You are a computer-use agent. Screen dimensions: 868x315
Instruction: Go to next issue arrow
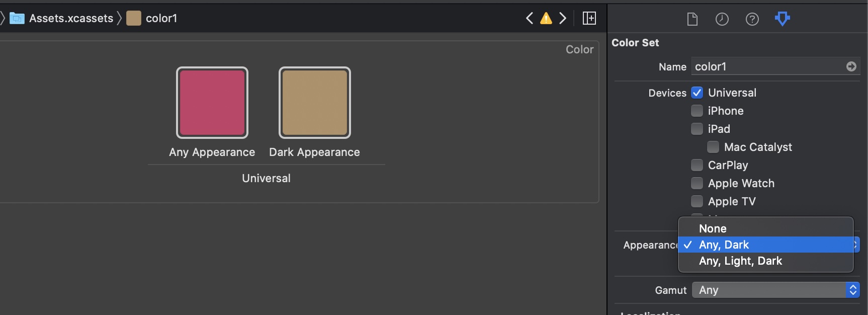click(x=563, y=19)
